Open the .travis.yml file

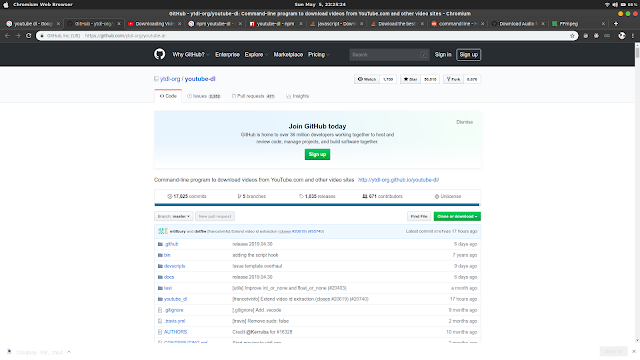tap(174, 321)
